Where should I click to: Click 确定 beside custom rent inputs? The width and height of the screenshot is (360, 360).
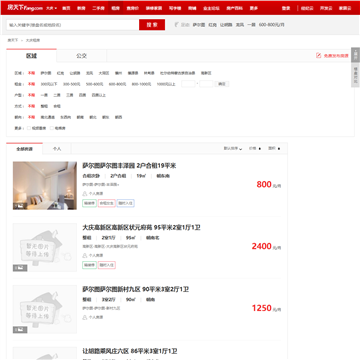(x=222, y=84)
